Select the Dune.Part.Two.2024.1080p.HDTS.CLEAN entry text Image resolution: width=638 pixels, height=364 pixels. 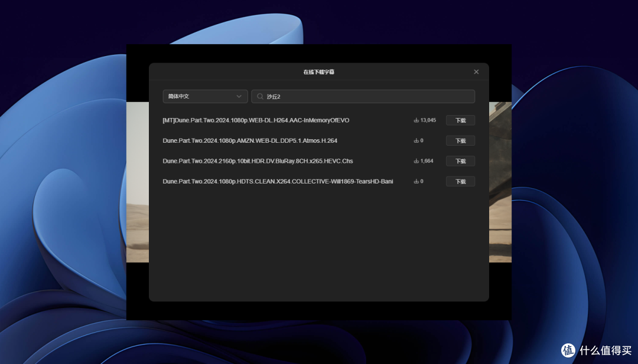click(x=278, y=181)
